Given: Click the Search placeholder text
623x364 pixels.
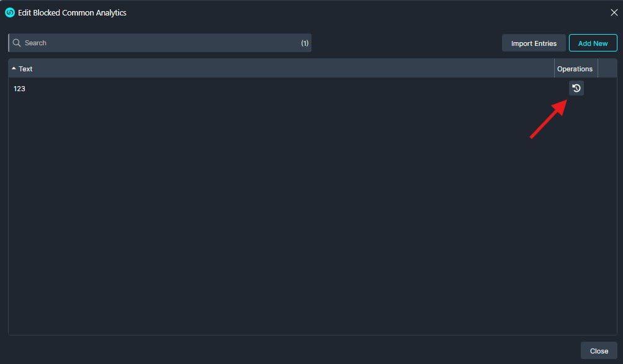Looking at the screenshot, I should coord(35,43).
